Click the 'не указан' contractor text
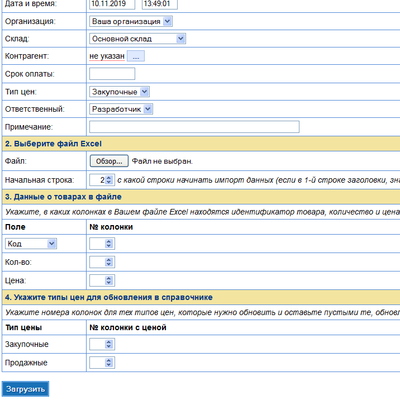 click(107, 56)
